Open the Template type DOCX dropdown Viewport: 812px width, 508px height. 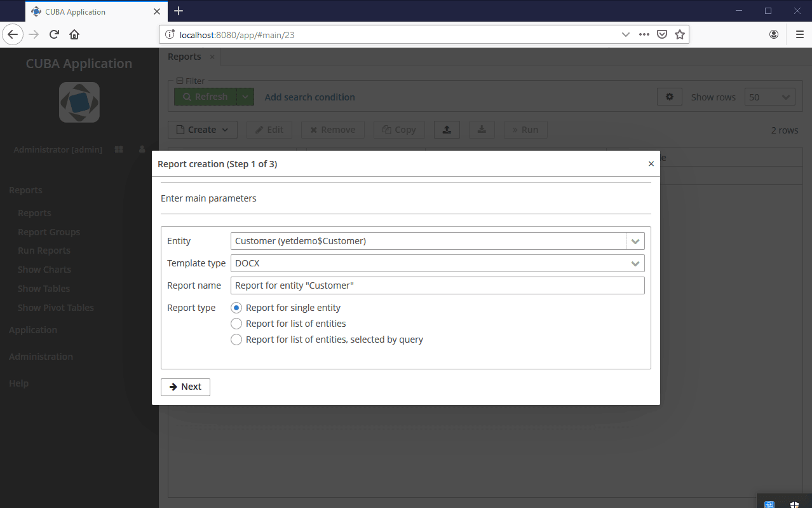click(635, 263)
